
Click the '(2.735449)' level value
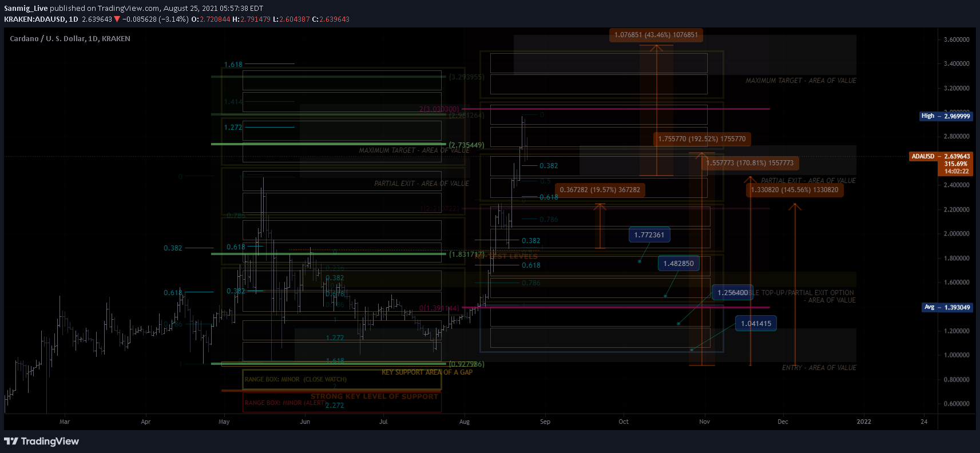tap(467, 145)
